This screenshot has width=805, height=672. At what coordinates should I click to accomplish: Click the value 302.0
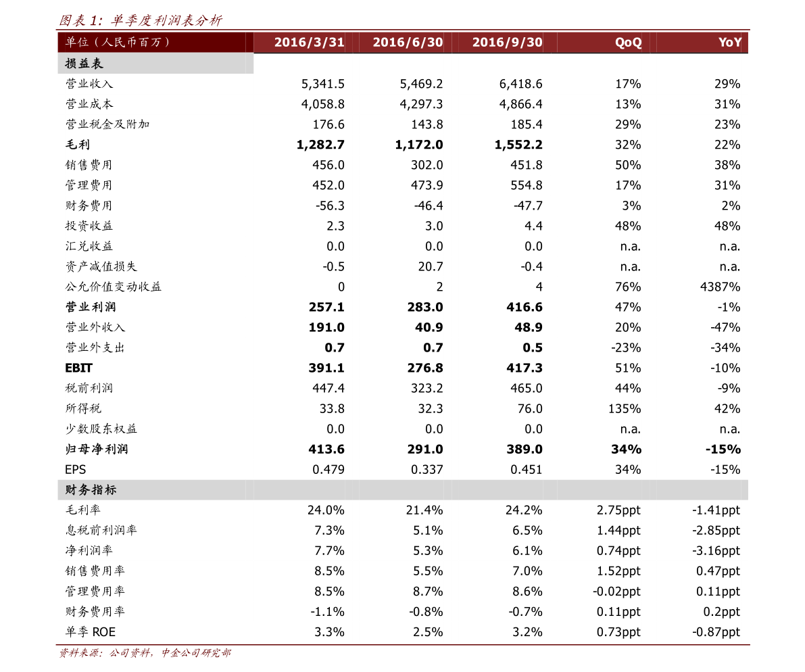(x=427, y=165)
